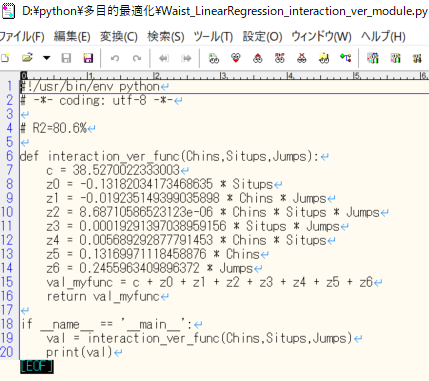Viewport: 429px width, 381px height.
Task: Open the 検索(S) menu
Action: click(x=166, y=36)
